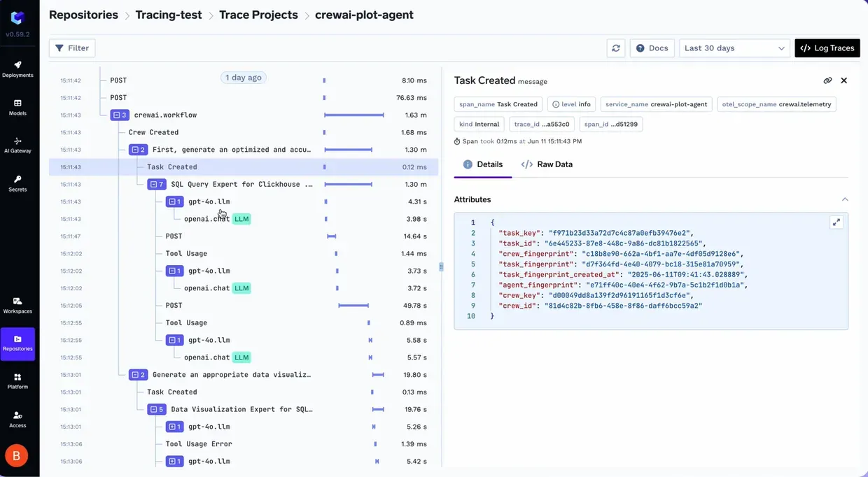Navigate to Tracing-test breadcrumb link
The image size is (868, 477).
coord(168,14)
